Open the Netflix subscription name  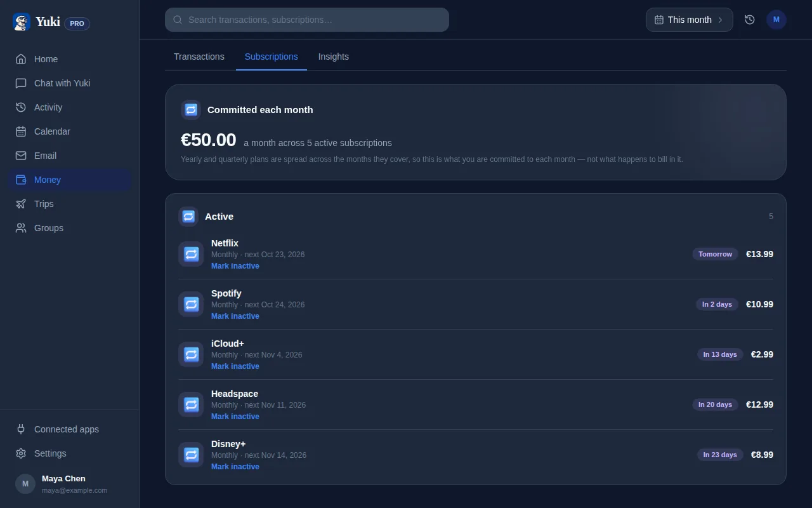(225, 243)
